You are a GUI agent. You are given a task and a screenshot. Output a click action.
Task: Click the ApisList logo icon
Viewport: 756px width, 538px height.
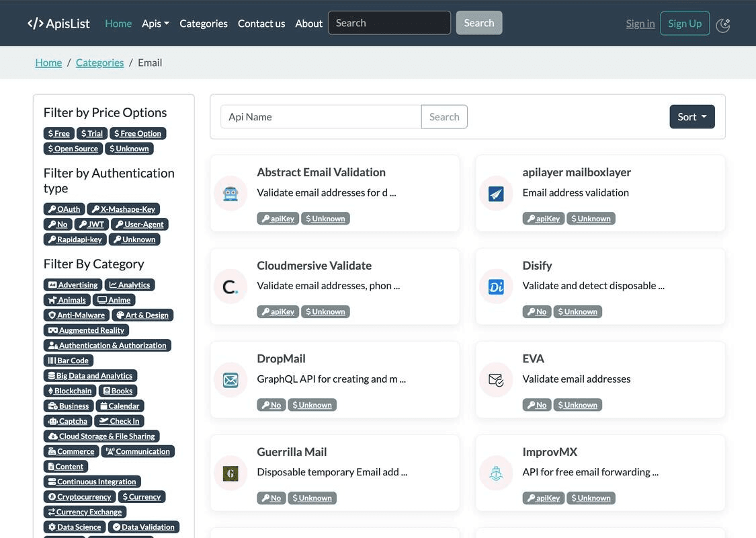click(x=35, y=22)
